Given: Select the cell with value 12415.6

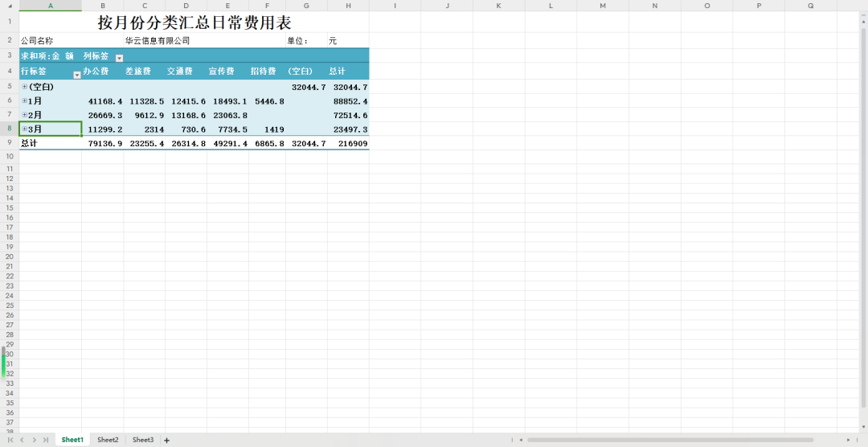Looking at the screenshot, I should tap(186, 100).
